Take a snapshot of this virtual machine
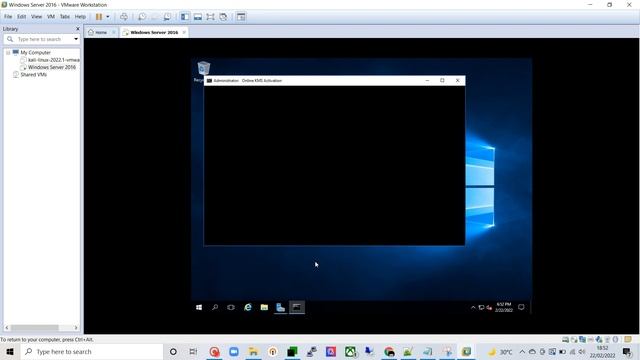640x360 pixels. pos(142,17)
